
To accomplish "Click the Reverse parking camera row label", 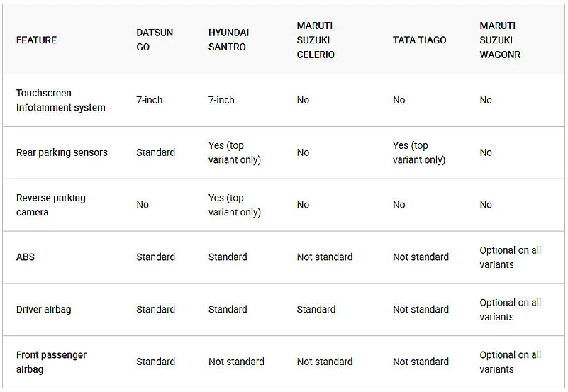I will [51, 205].
